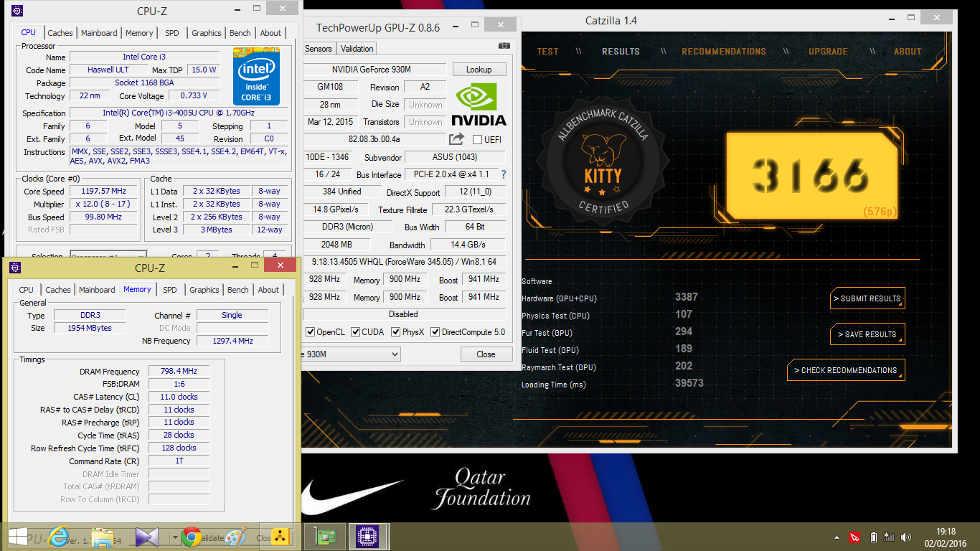This screenshot has height=551, width=980.
Task: Click the Core Voltage value 0.733 V
Action: pyautogui.click(x=194, y=96)
